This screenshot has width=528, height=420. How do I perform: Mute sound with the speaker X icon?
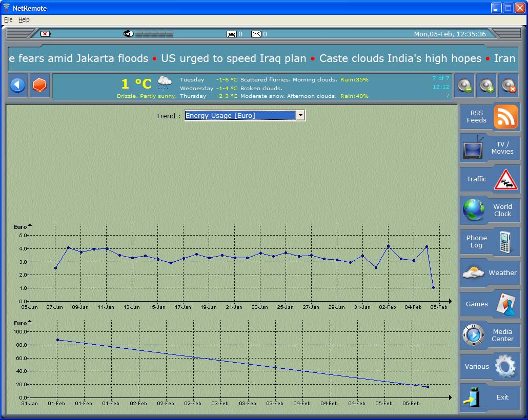[508, 86]
